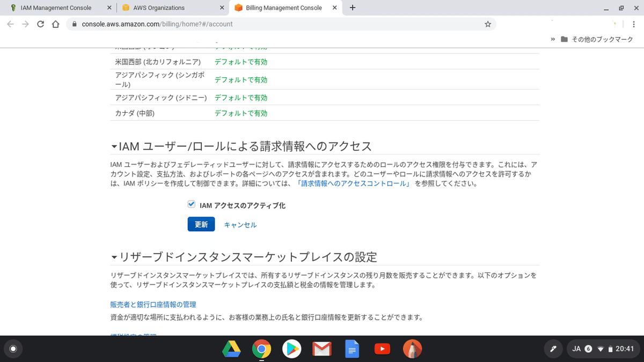Open the その他のブックマーク folder
The width and height of the screenshot is (644, 362).
coord(597,39)
